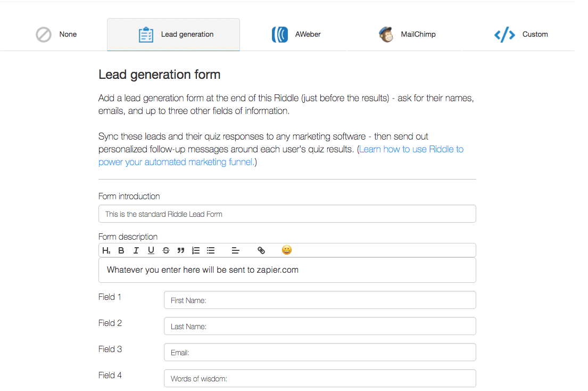Open the automated marketing funnel link
The width and height of the screenshot is (588, 391).
281,156
